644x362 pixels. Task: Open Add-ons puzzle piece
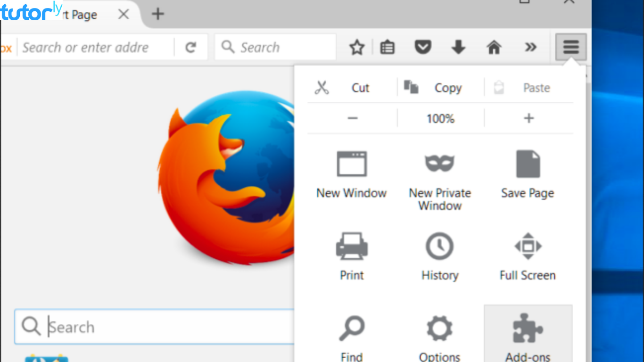[x=528, y=334]
